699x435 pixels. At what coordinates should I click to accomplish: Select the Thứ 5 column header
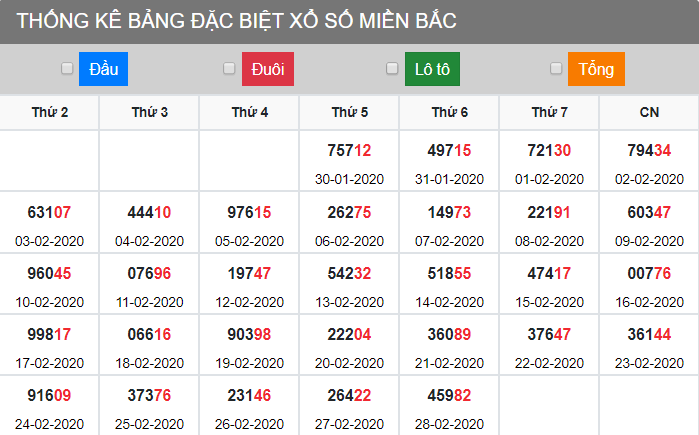[350, 113]
